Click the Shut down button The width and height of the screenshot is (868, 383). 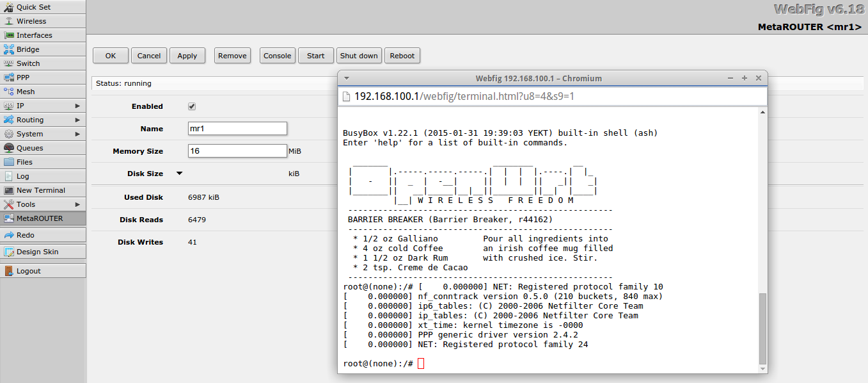(x=359, y=56)
